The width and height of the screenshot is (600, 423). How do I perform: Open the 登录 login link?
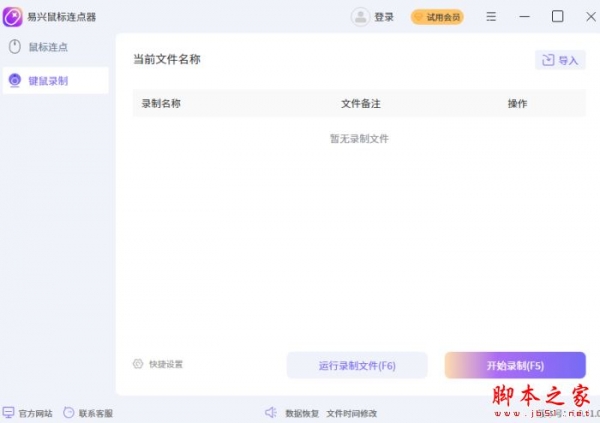384,17
